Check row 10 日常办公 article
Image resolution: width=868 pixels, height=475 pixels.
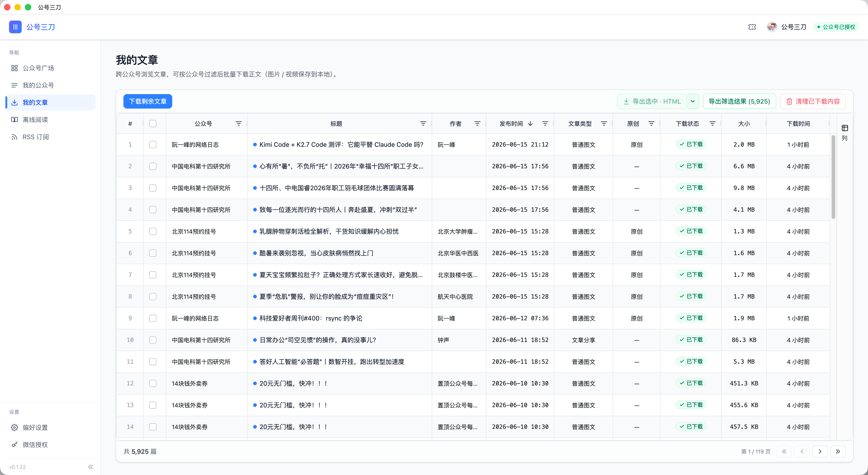(153, 340)
